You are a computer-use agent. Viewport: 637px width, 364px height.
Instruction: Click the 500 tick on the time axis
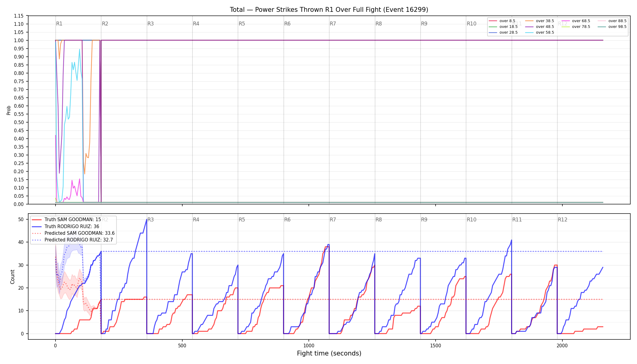[182, 346]
